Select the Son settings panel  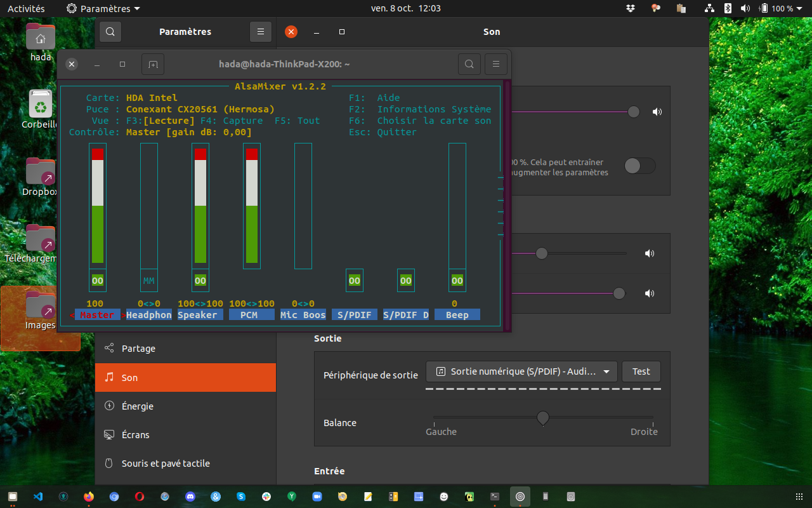pos(185,377)
